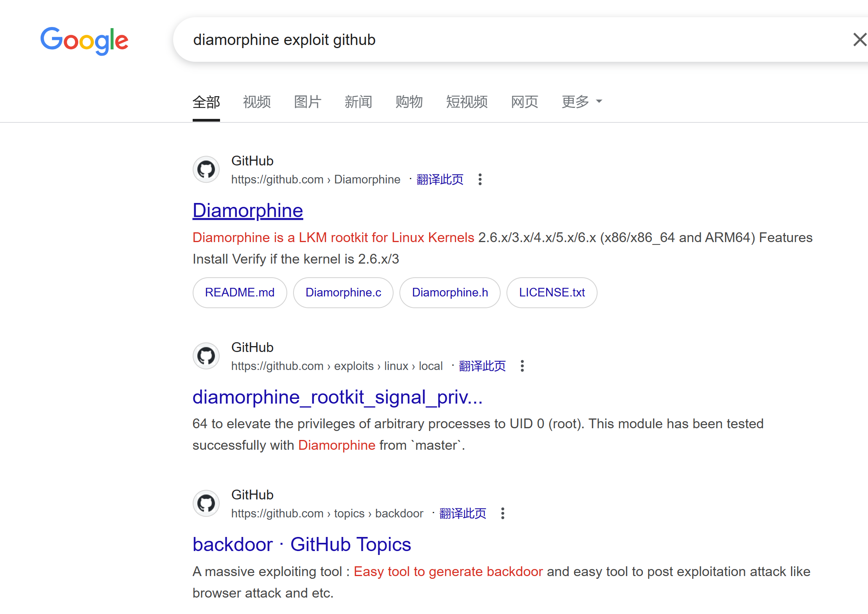Click the GitHub favicon of the backdoor topics result
Image resolution: width=868 pixels, height=614 pixels.
click(x=206, y=503)
